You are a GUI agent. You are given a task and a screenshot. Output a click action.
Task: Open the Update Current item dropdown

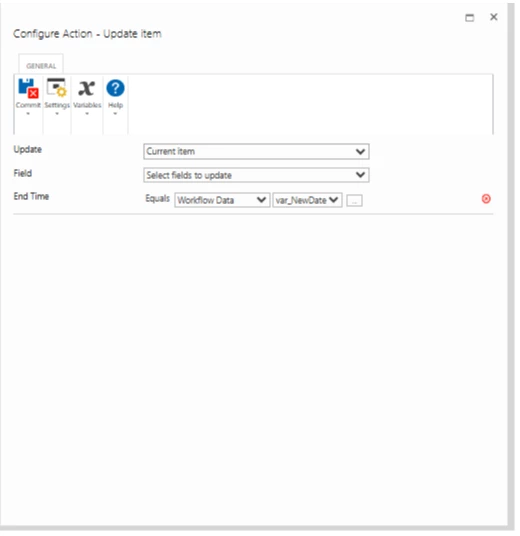click(x=256, y=151)
